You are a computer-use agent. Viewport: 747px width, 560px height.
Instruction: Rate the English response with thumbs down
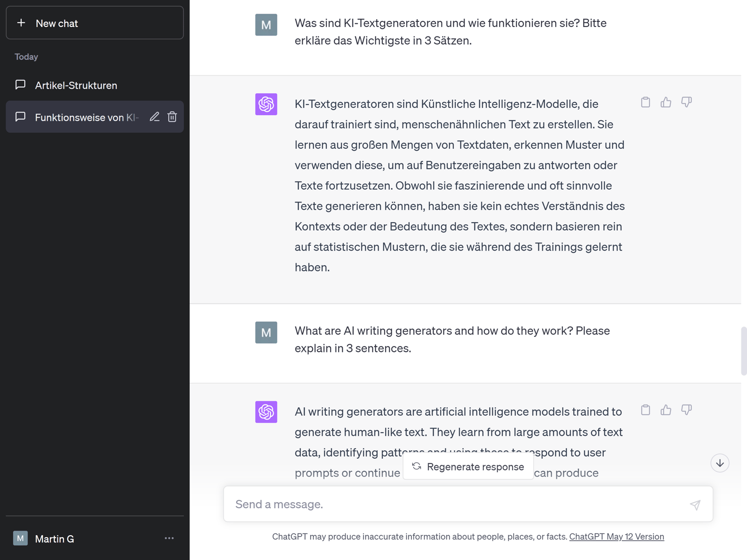click(687, 410)
